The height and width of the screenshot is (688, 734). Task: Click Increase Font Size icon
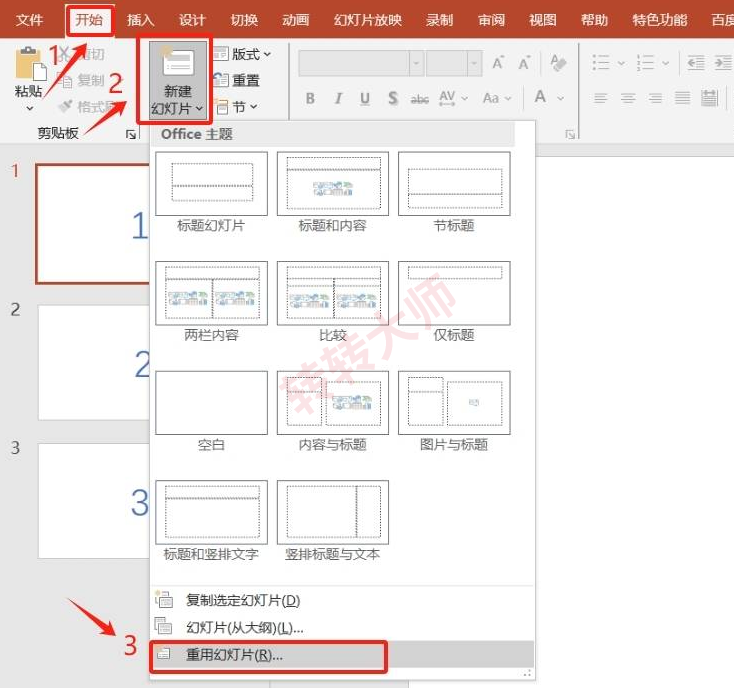(x=498, y=63)
